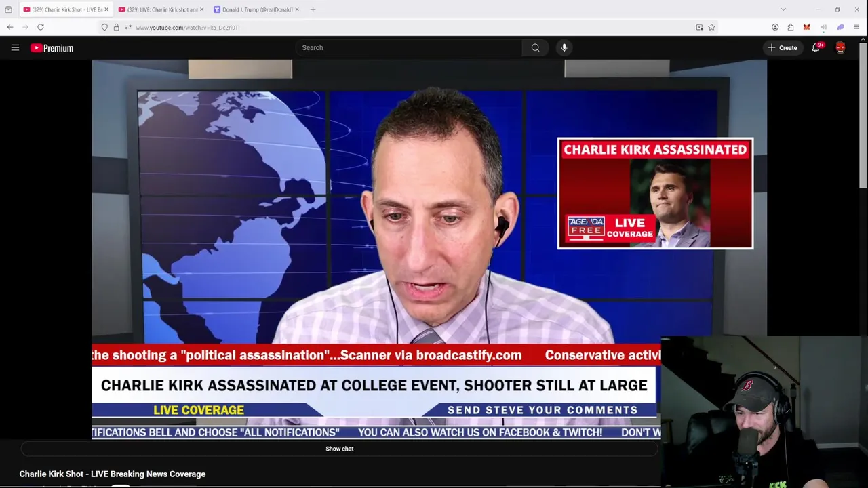Go forward with the browser forward arrow
The height and width of the screenshot is (488, 868).
26,27
